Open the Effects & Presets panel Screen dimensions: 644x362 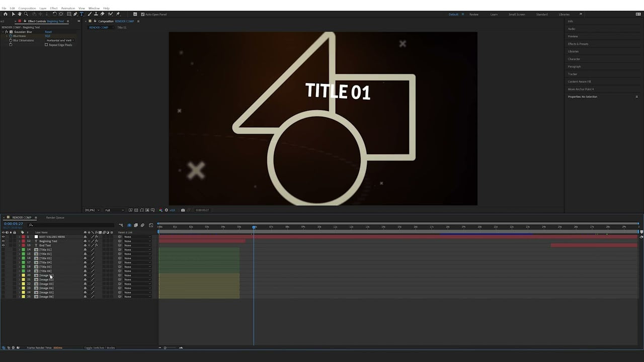point(578,44)
